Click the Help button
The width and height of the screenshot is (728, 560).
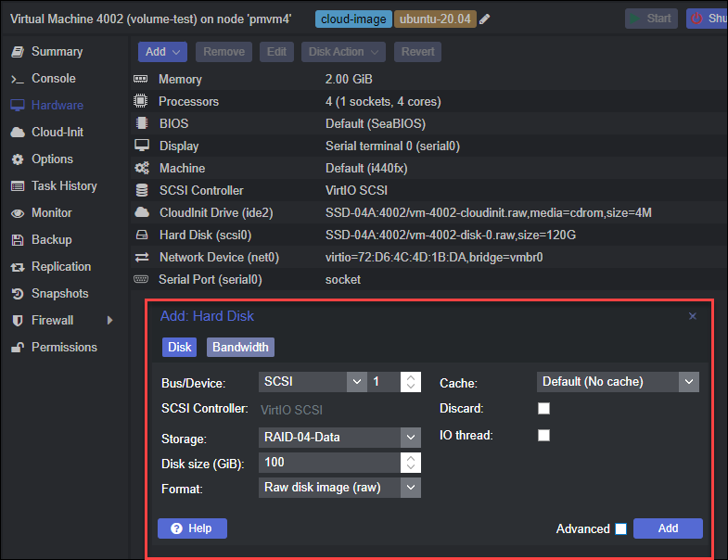coord(192,528)
